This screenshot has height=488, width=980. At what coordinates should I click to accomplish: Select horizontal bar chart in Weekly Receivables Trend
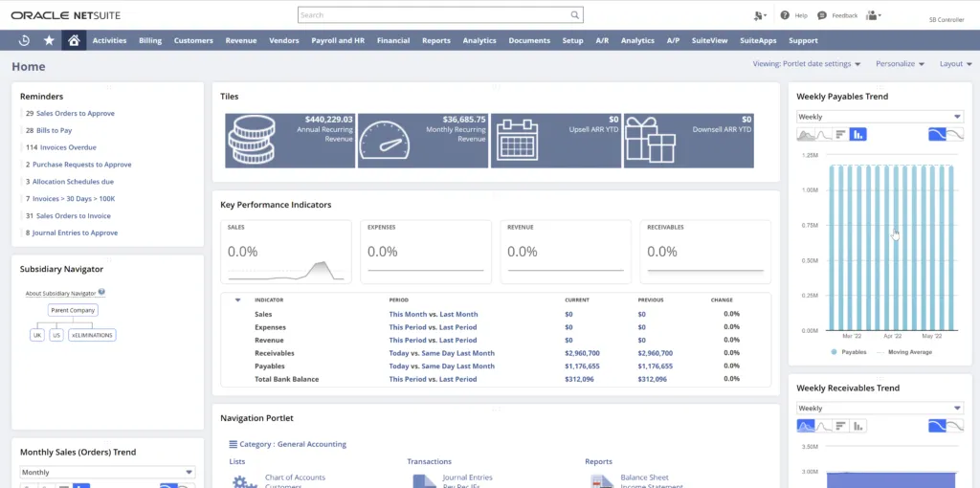pyautogui.click(x=840, y=426)
